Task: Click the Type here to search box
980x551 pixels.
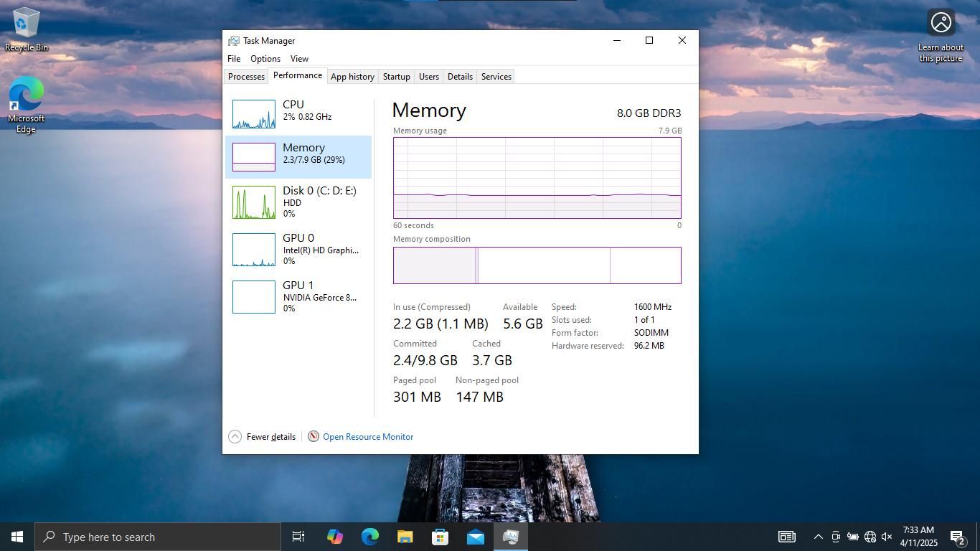Action: point(158,537)
